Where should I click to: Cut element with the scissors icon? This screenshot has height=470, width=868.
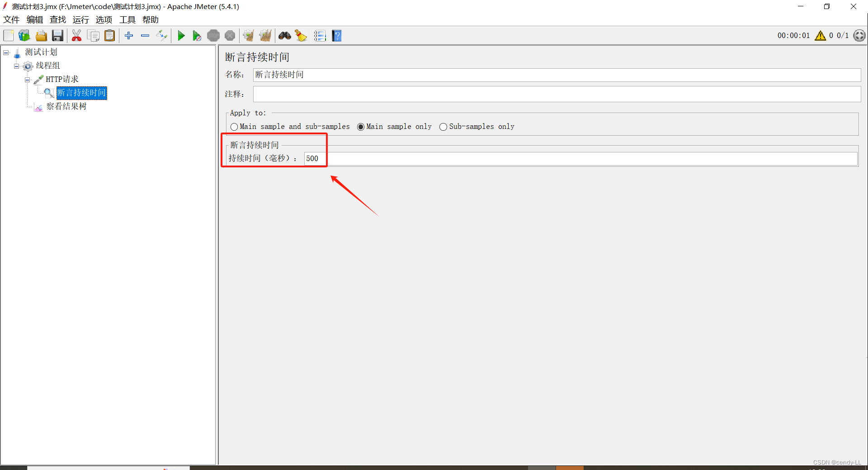coord(76,35)
